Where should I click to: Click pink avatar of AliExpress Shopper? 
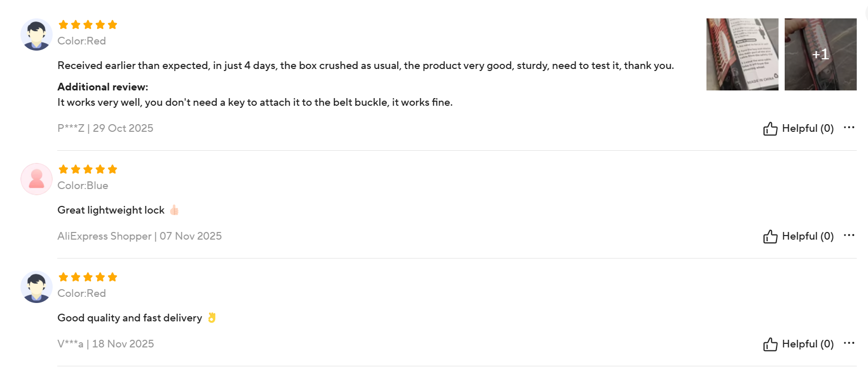tap(36, 179)
